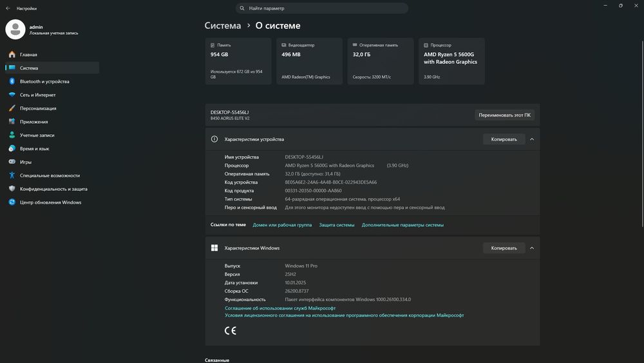Open Центр обновления Windows icon
644x363 pixels.
tap(12, 202)
